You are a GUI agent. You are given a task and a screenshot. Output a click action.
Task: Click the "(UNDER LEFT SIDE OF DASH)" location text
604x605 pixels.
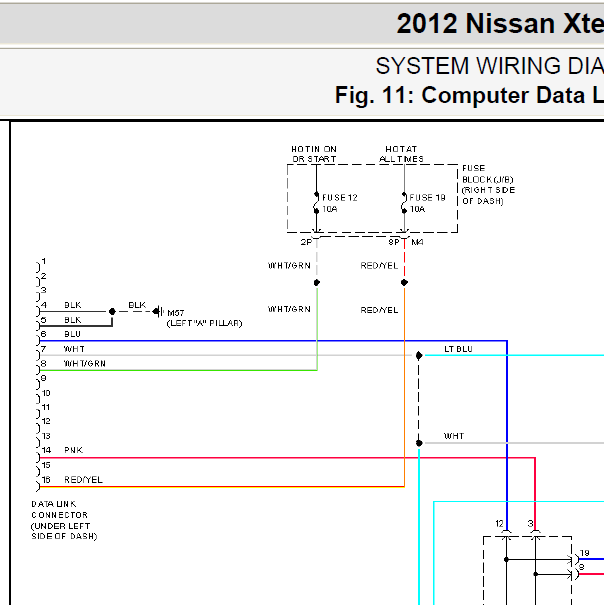[64, 531]
